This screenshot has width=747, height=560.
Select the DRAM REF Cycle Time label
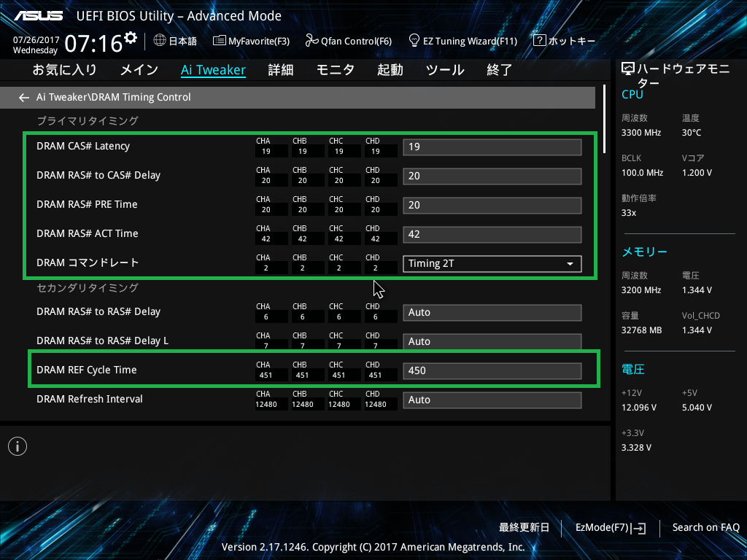pos(87,370)
